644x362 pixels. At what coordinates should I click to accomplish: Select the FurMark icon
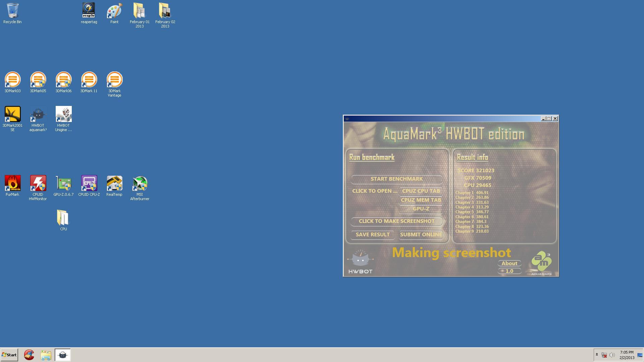12,186
